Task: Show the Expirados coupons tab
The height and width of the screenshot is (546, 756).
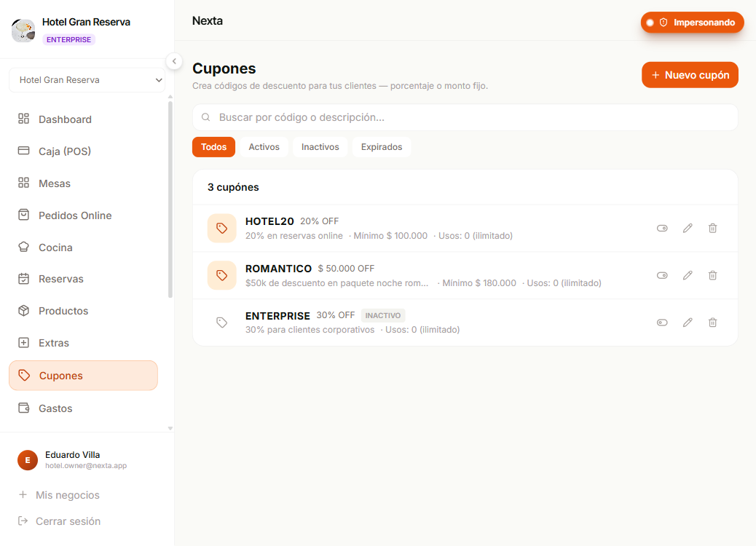Action: pos(382,147)
